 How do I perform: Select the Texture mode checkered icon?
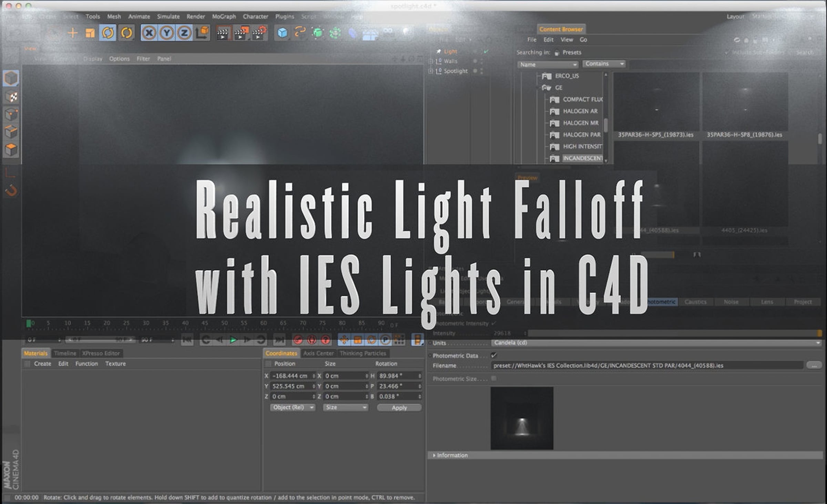11,97
